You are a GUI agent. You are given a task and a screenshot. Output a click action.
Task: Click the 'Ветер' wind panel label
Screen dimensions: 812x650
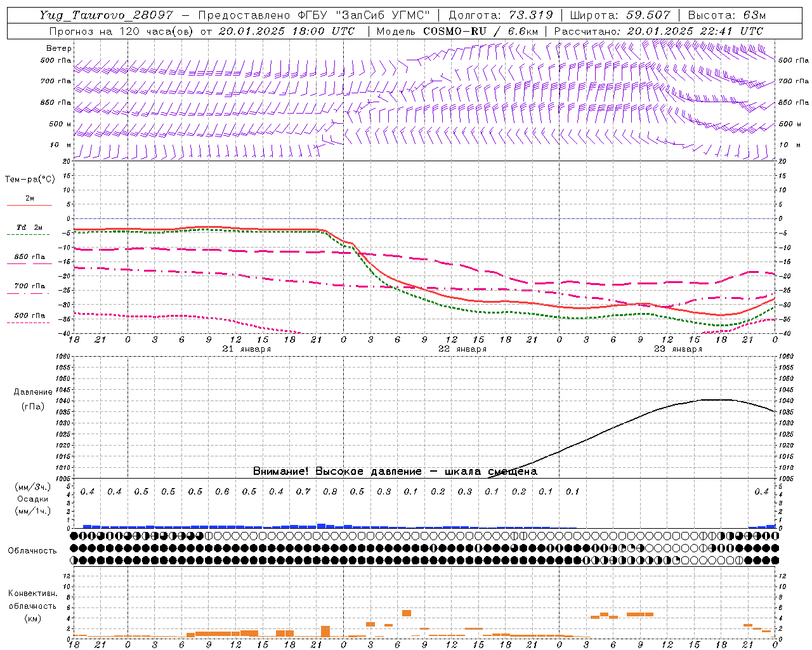coord(58,48)
